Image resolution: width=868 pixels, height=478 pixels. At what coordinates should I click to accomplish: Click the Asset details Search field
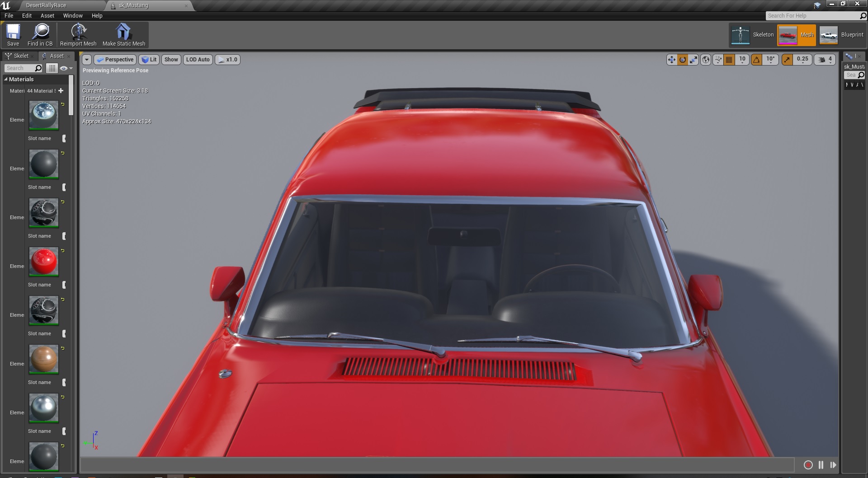coord(19,68)
